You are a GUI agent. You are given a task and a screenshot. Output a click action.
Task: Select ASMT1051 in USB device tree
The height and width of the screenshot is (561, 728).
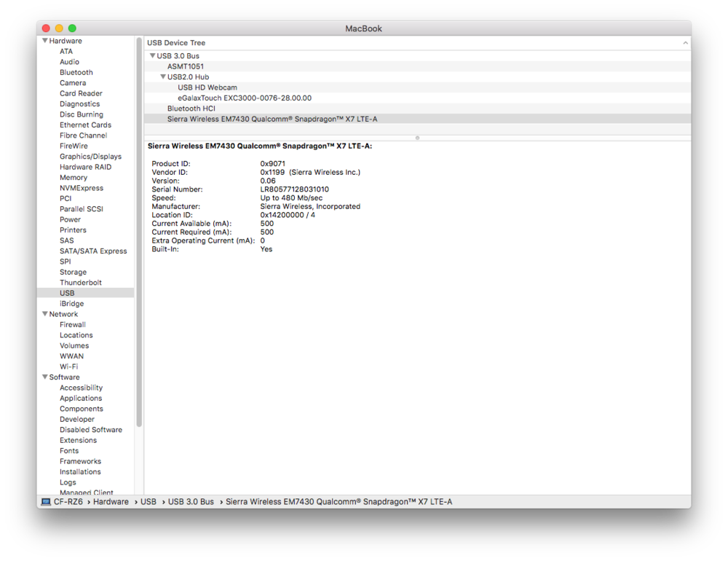tap(186, 66)
